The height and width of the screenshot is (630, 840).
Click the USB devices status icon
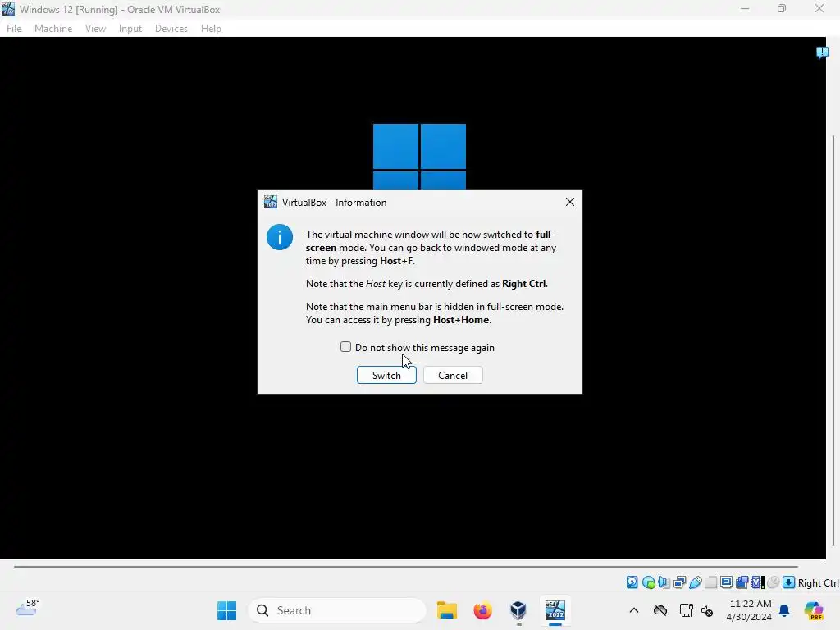click(x=696, y=582)
